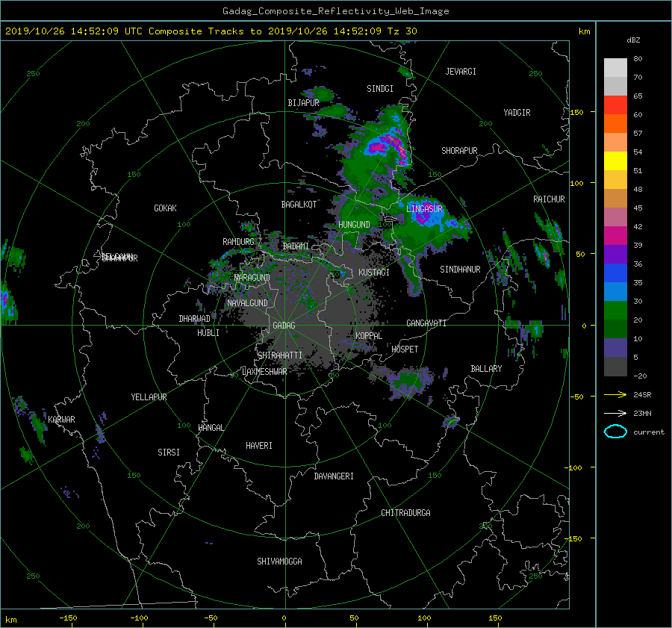Click the LINGASUR city label
The image size is (672, 628).
click(x=424, y=209)
